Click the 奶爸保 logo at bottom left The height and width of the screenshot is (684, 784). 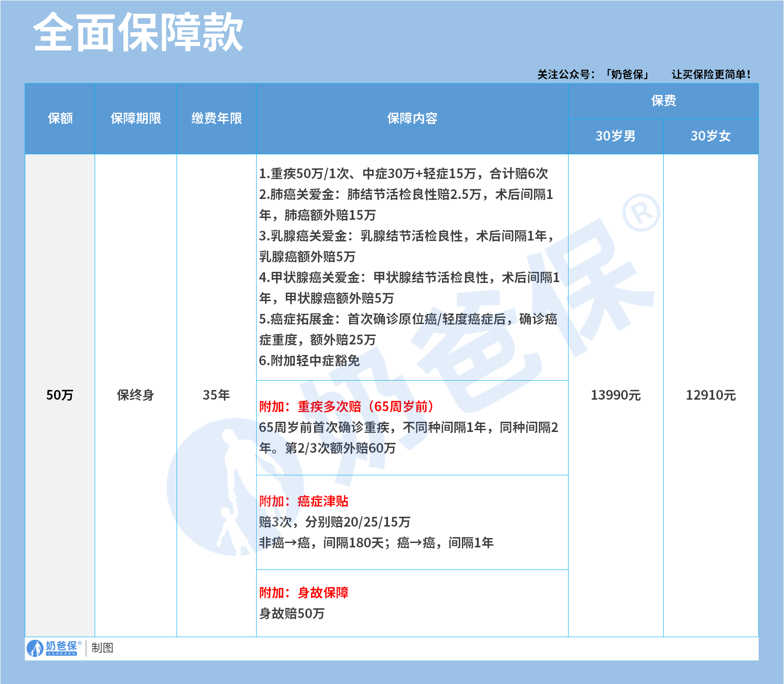[54, 648]
